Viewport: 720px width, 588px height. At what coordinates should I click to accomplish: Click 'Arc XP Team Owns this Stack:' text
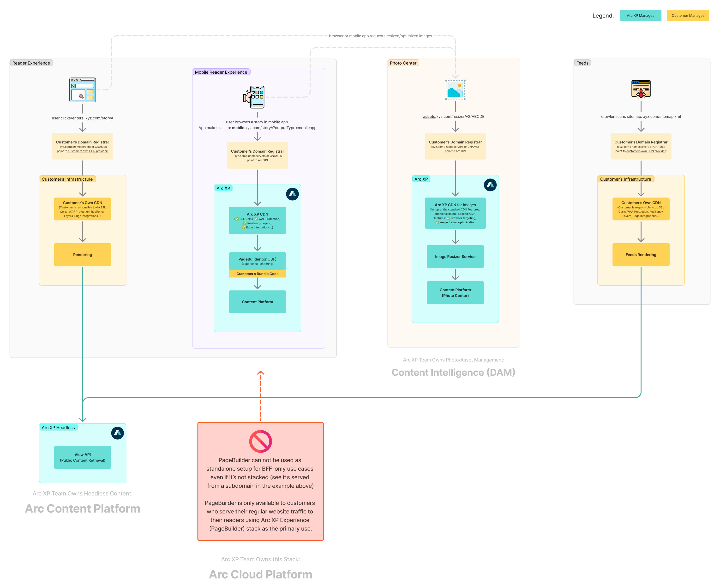pos(260,559)
